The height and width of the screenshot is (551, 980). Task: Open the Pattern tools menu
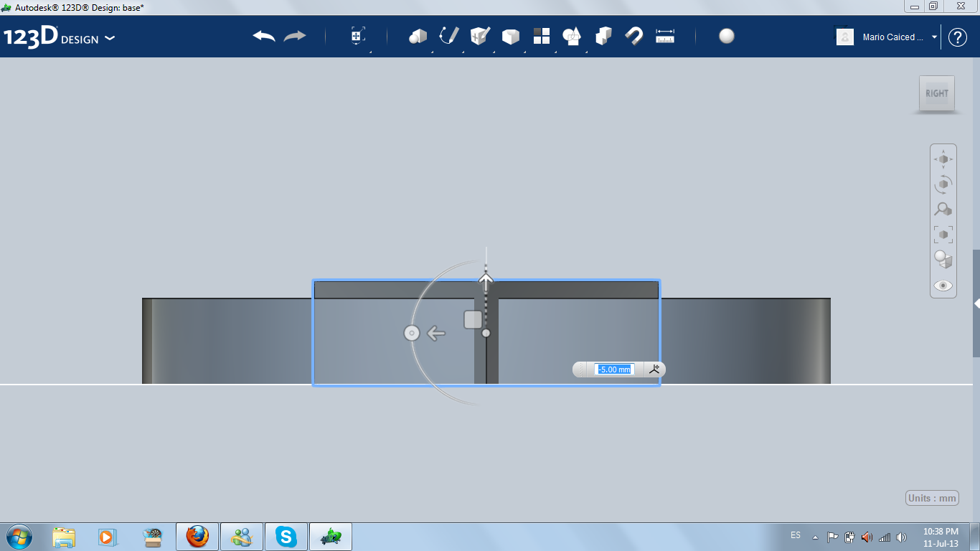coord(542,36)
